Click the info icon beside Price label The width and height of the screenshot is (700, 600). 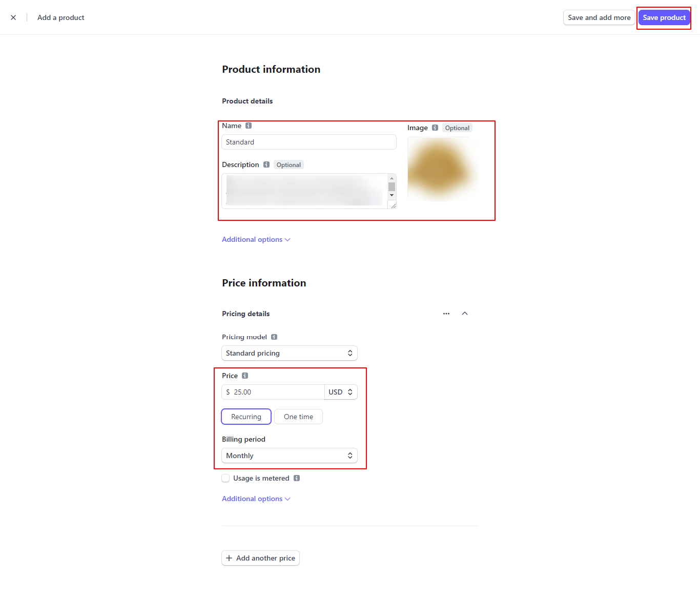click(x=245, y=376)
